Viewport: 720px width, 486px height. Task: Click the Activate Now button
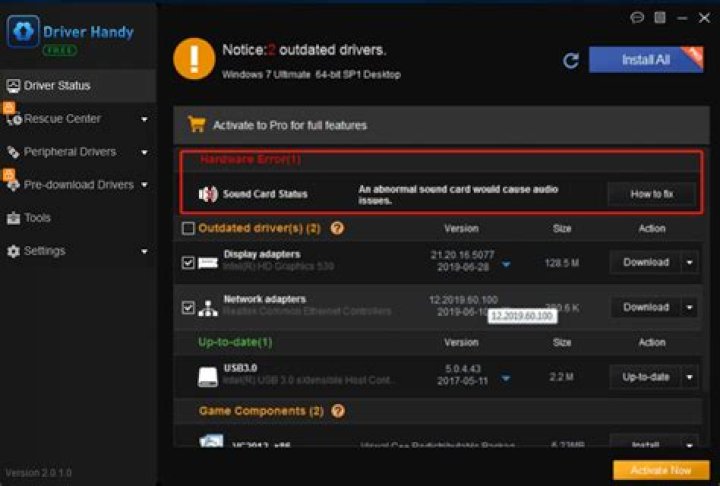tap(661, 470)
